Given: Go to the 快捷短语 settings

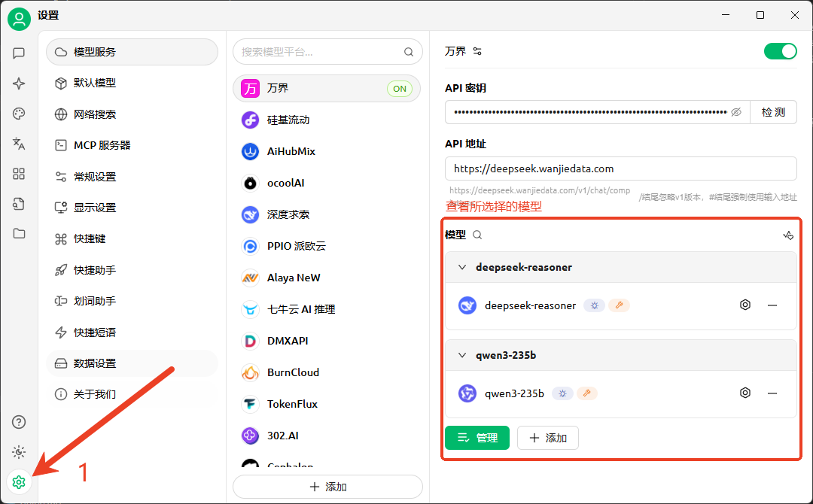Looking at the screenshot, I should (x=132, y=332).
